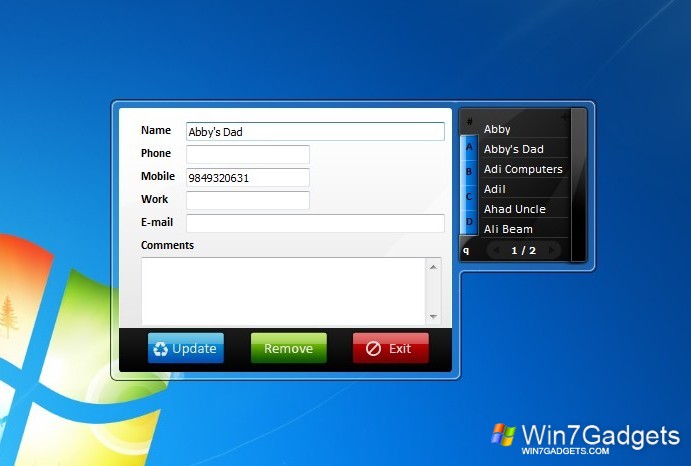Jump to letter B in index
691x466 pixels.
point(469,171)
